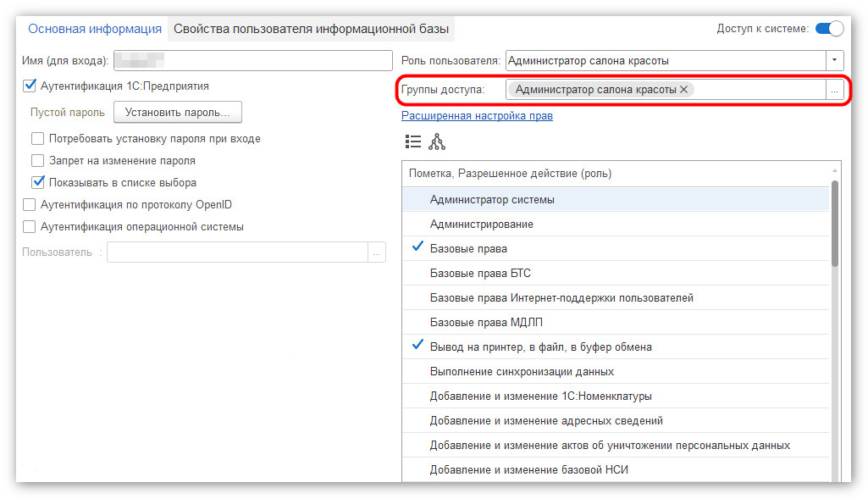Switch roles to flat list view
The image size is (868, 499).
413,141
